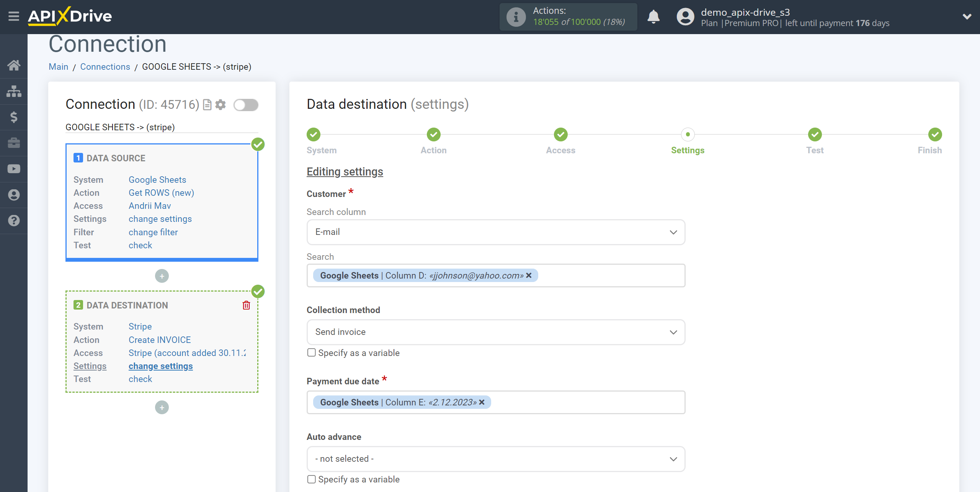The width and height of the screenshot is (980, 492).
Task: Open the Create INVOICE action link
Action: 160,340
